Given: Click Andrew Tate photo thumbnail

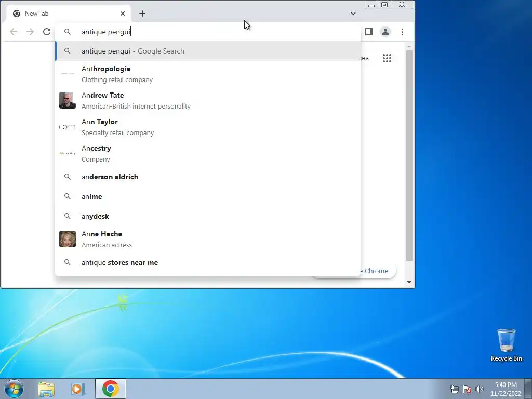Looking at the screenshot, I should click(x=68, y=100).
